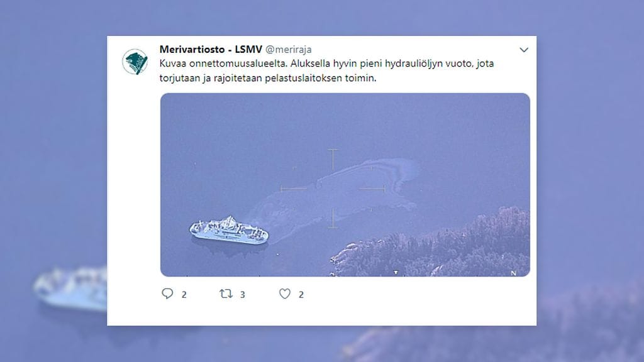Click the small triangle marker at photo bottom
Image resolution: width=644 pixels, height=362 pixels.
[x=396, y=273]
